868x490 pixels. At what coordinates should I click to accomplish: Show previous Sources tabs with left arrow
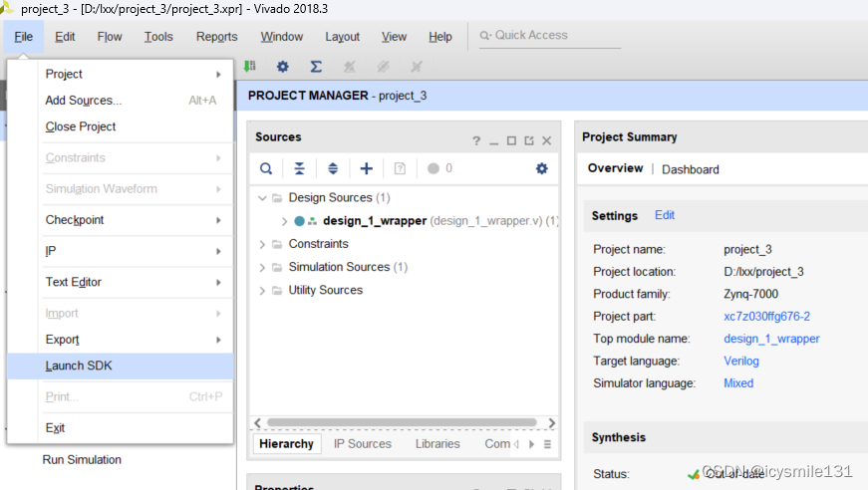coord(516,444)
